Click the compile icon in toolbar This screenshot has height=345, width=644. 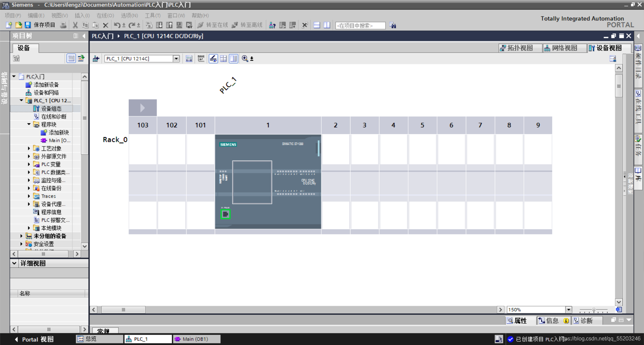tap(149, 25)
